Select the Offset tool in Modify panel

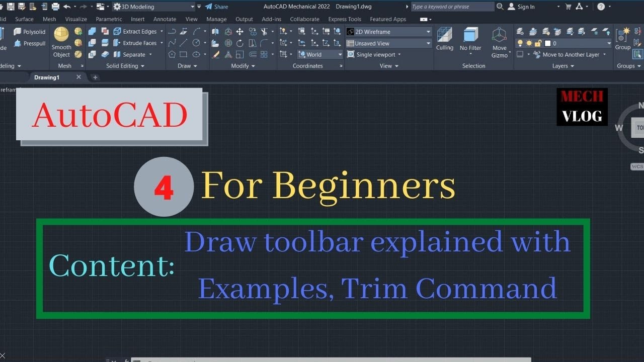(252, 54)
